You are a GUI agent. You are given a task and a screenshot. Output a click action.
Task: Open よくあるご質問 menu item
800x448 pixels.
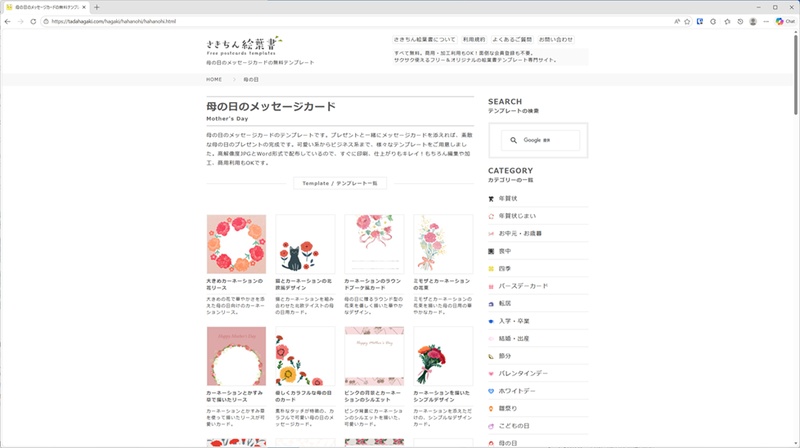(x=512, y=39)
